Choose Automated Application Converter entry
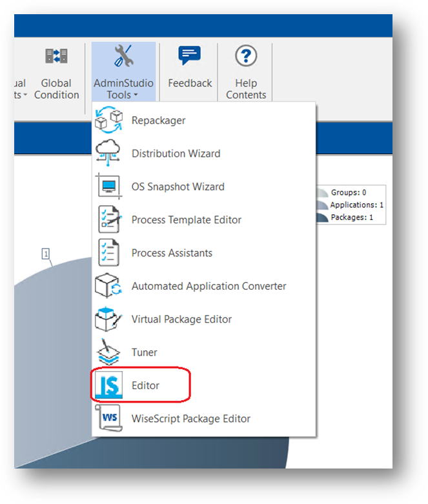This screenshot has height=504, width=428. click(203, 286)
